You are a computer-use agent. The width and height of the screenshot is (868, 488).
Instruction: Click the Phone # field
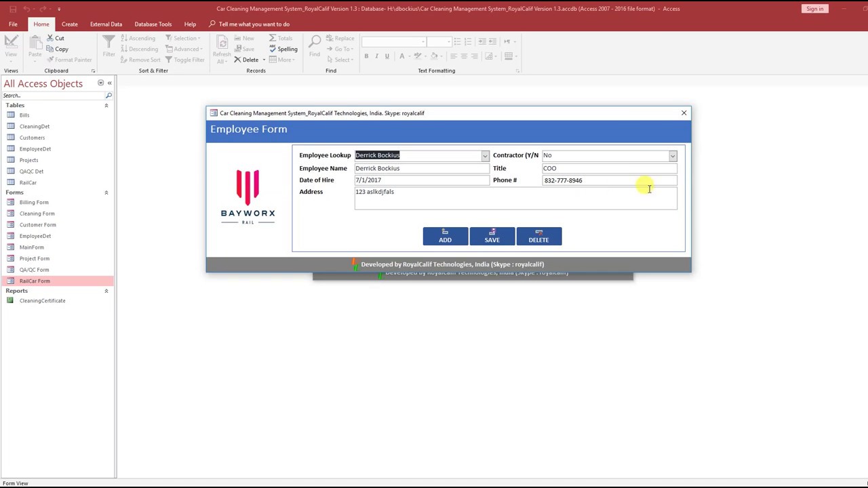pyautogui.click(x=610, y=180)
